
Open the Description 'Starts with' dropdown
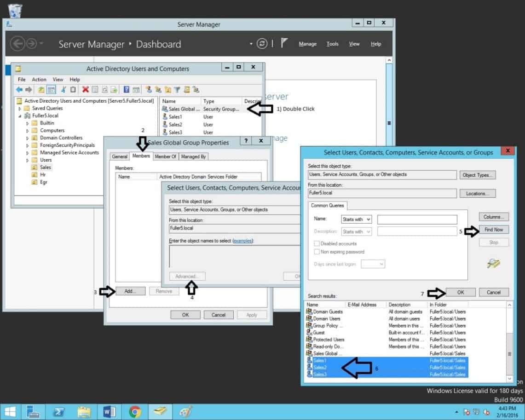coord(356,231)
